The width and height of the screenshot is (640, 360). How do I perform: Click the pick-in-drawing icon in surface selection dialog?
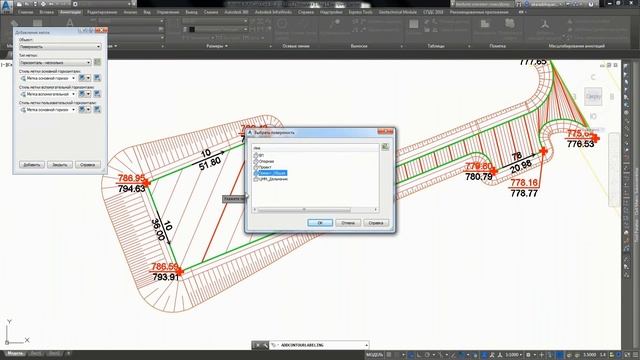[385, 147]
